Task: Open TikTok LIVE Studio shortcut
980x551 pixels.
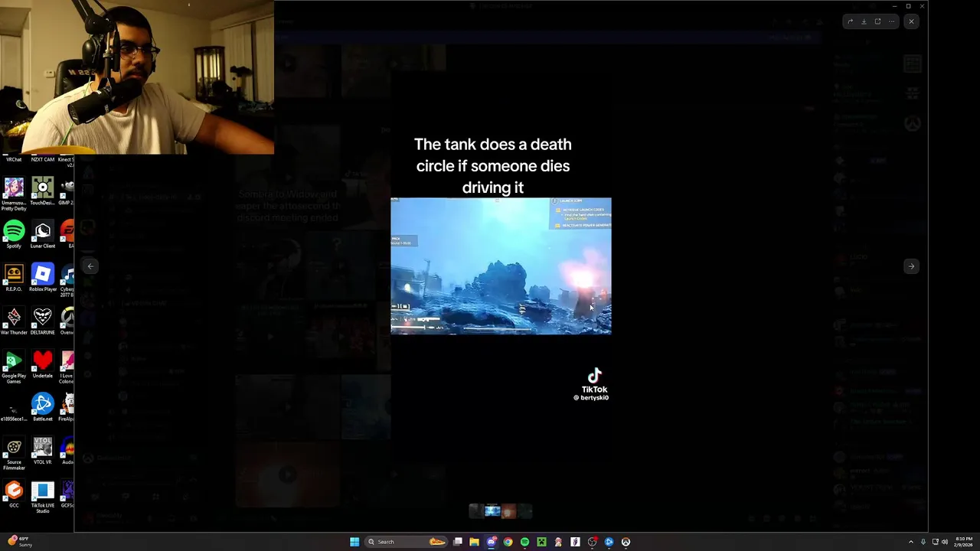Action: tap(43, 497)
